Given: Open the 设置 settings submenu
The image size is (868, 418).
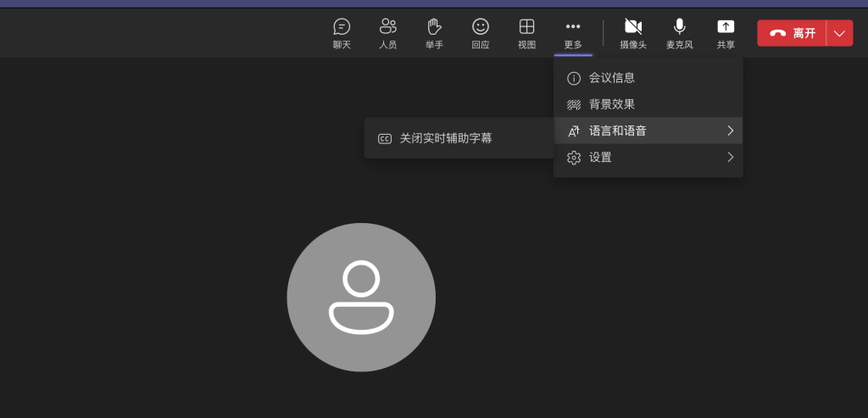Looking at the screenshot, I should click(648, 157).
